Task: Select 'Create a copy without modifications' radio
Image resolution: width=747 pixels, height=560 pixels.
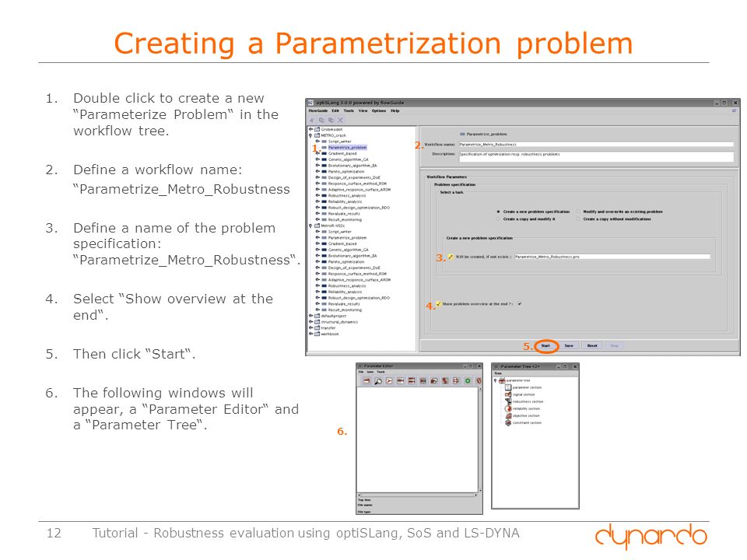Action: click(x=578, y=219)
